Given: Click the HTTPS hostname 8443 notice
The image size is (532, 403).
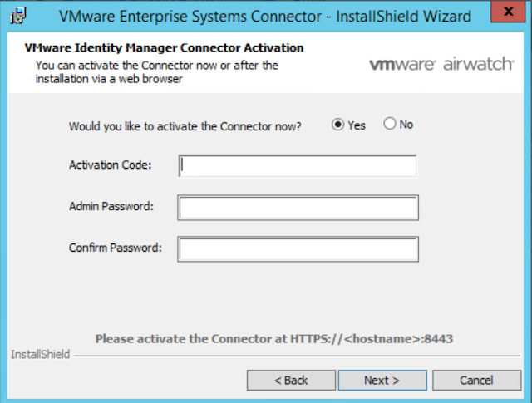Looking at the screenshot, I should (273, 338).
